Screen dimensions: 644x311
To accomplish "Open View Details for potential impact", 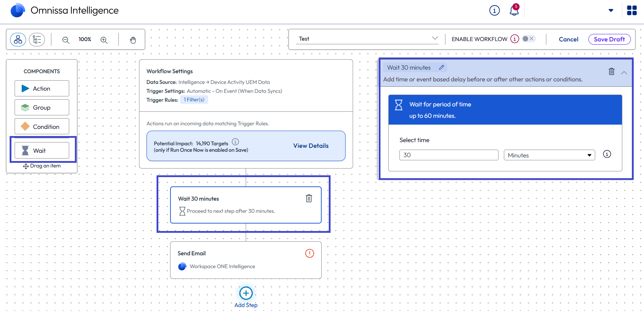I will coord(311,146).
